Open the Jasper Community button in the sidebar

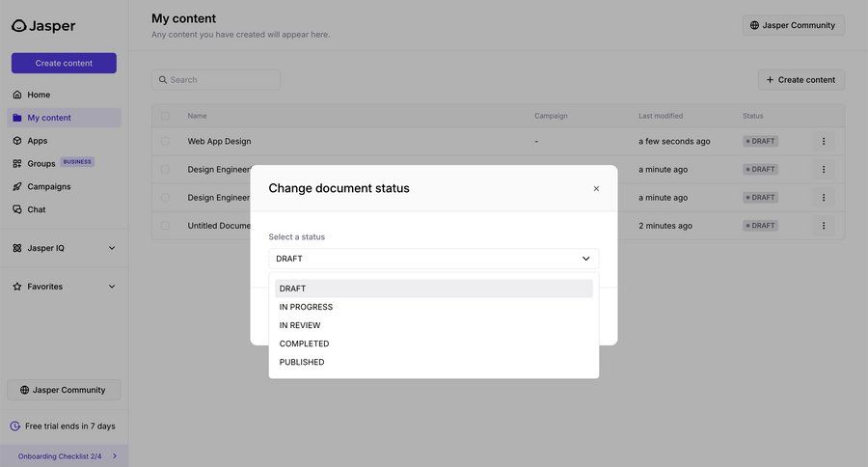tap(64, 390)
